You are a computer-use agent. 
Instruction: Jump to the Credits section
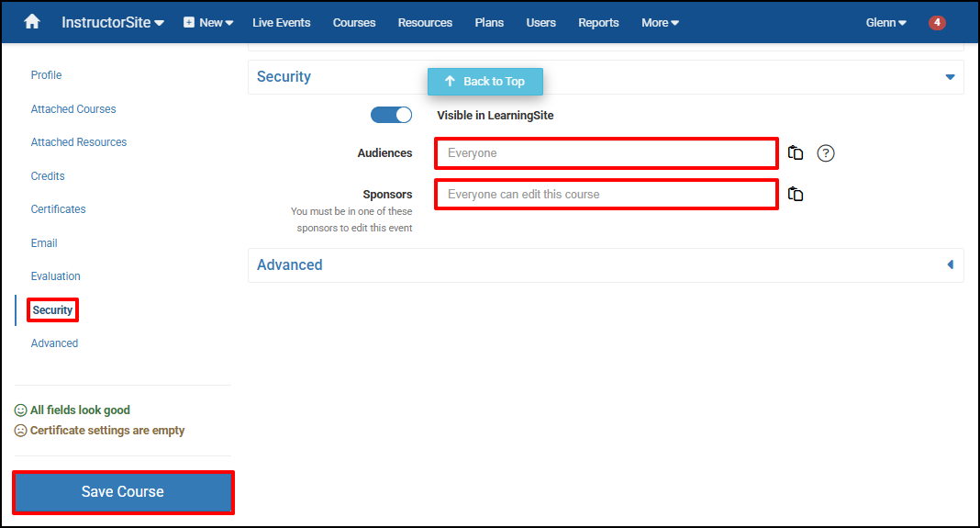tap(48, 175)
